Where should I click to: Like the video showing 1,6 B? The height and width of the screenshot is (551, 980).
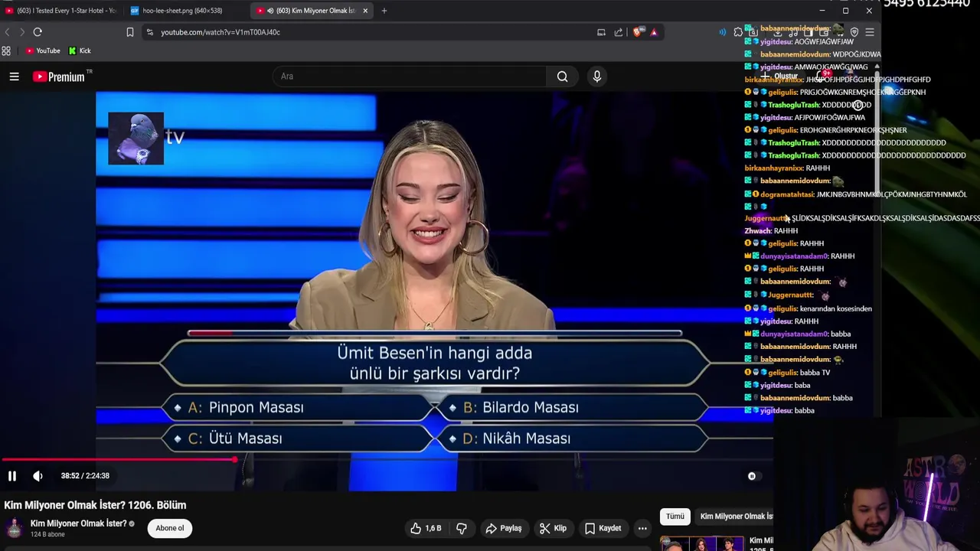coord(426,528)
